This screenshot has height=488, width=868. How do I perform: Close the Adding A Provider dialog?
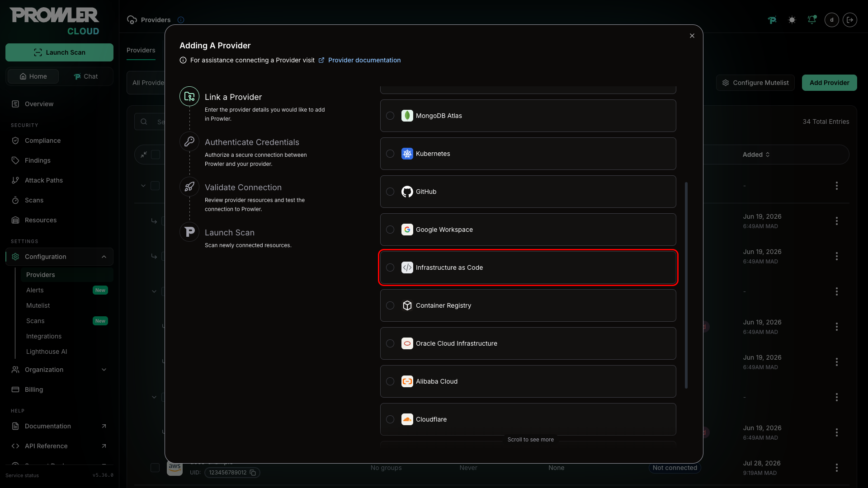pos(692,36)
